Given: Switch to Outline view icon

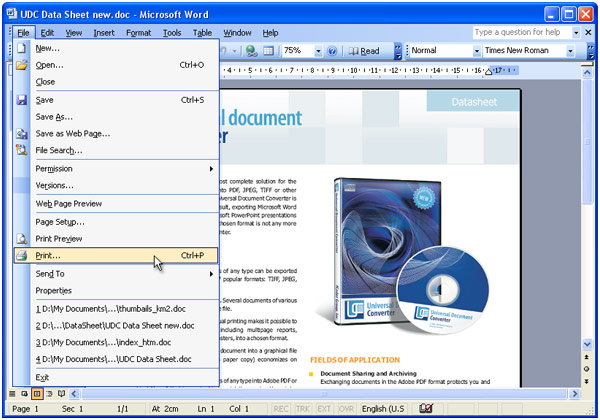Looking at the screenshot, I should click(49, 394).
